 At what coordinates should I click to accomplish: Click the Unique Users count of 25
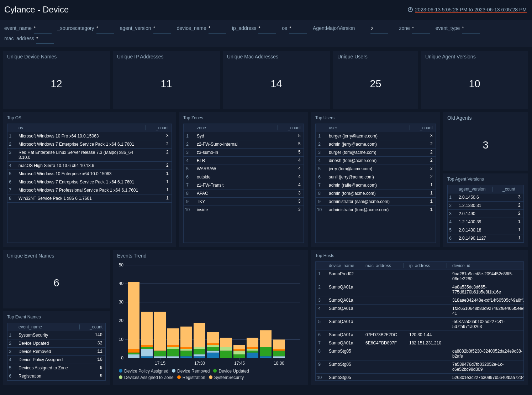pyautogui.click(x=375, y=84)
